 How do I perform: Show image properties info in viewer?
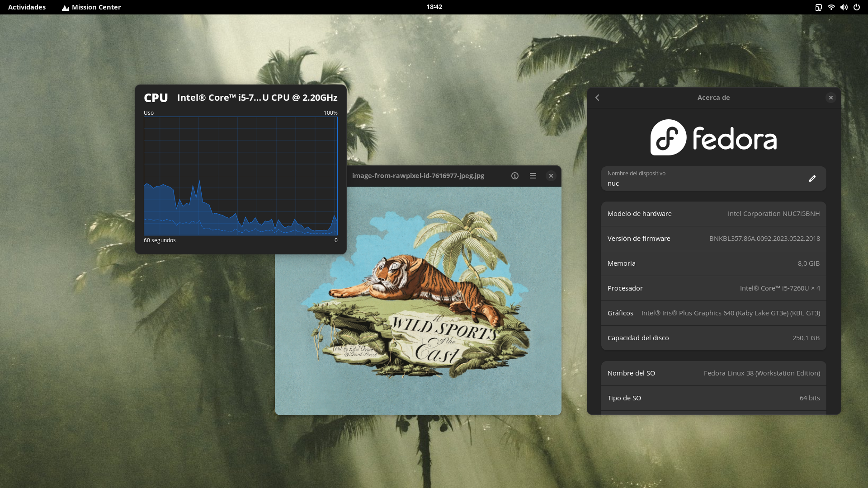(x=515, y=176)
